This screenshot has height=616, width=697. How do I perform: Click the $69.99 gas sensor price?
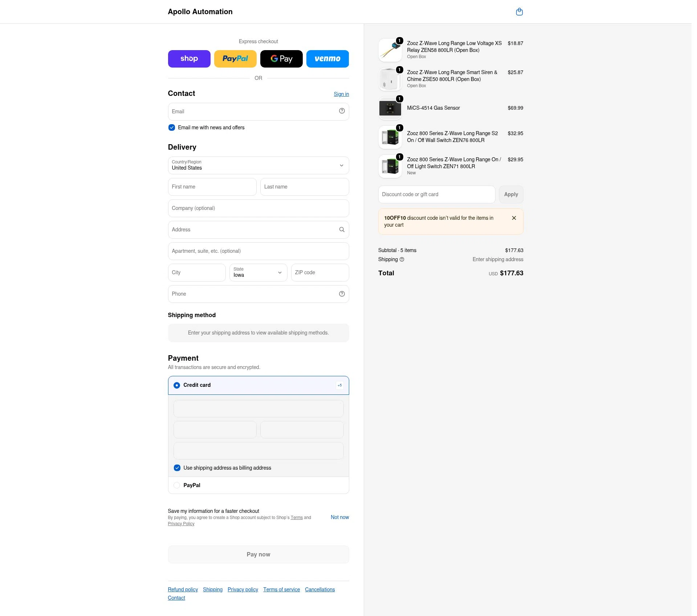[x=515, y=108]
